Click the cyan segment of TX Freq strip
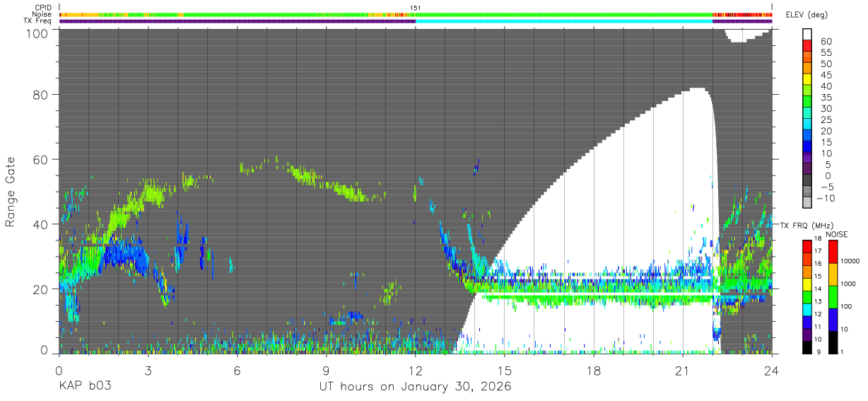The width and height of the screenshot is (868, 401). point(564,21)
